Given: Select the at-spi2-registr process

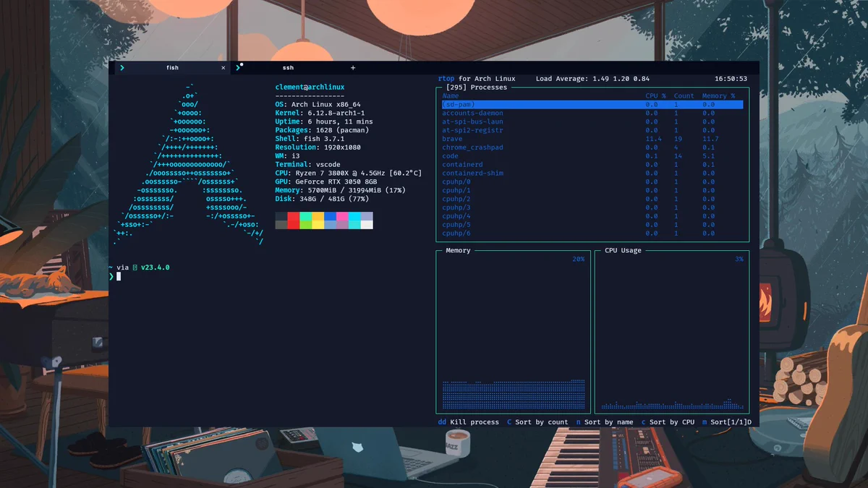Looking at the screenshot, I should pos(592,131).
